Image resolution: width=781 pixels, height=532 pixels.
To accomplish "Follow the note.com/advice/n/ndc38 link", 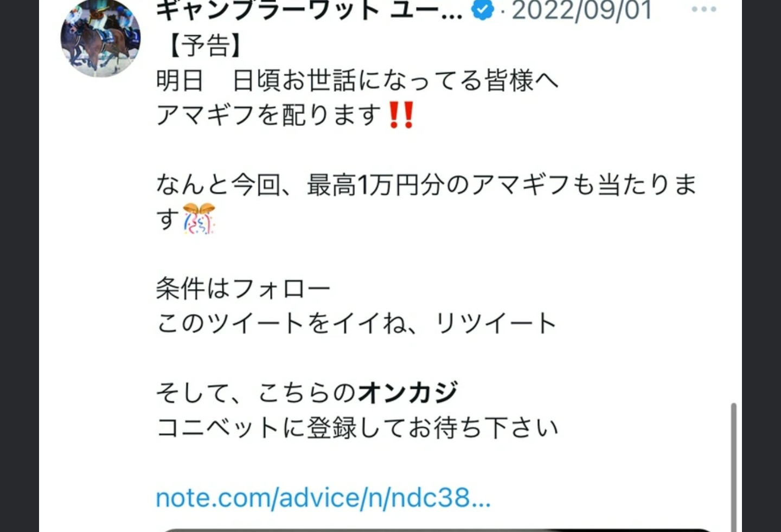I will pyautogui.click(x=323, y=497).
